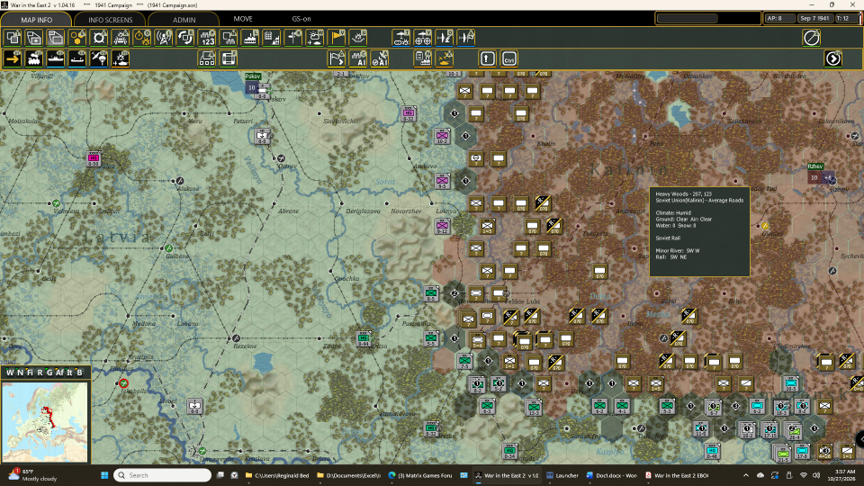The height and width of the screenshot is (486, 864).
Task: Toggle the R filter above minimap
Action: [40, 372]
